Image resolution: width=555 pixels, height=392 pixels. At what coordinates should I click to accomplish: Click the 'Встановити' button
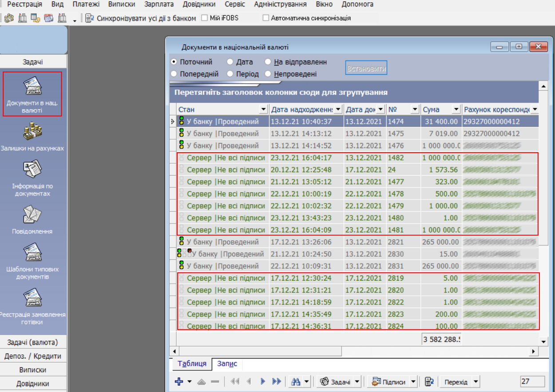[366, 69]
